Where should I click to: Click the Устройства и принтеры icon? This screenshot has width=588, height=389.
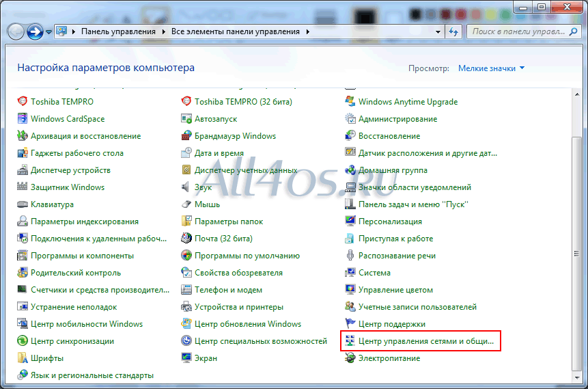[186, 307]
